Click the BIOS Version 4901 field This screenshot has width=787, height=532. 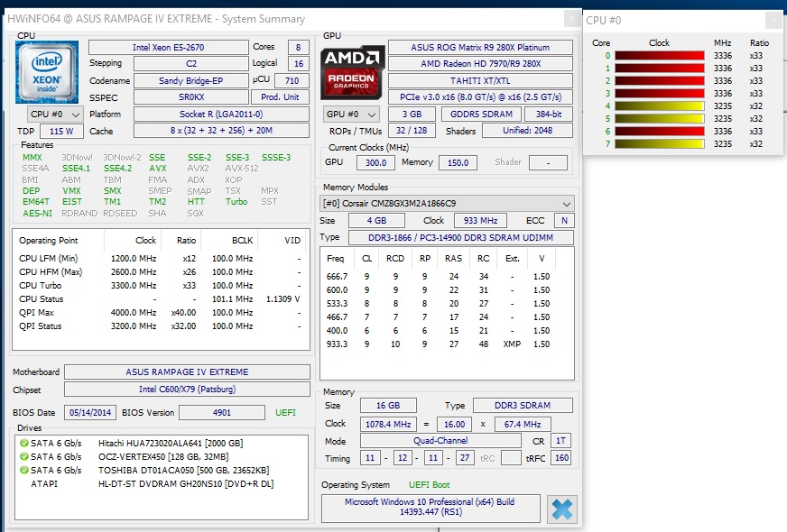coord(222,413)
